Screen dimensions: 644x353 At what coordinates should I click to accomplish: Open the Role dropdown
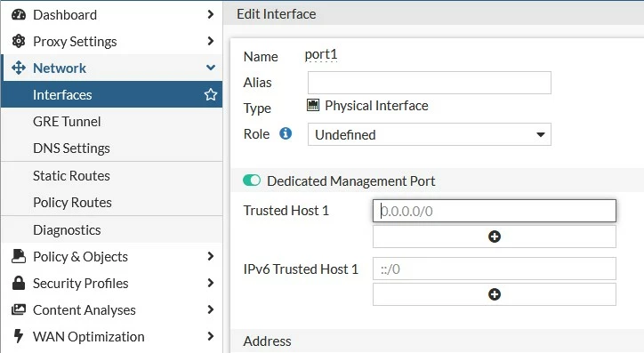click(430, 134)
